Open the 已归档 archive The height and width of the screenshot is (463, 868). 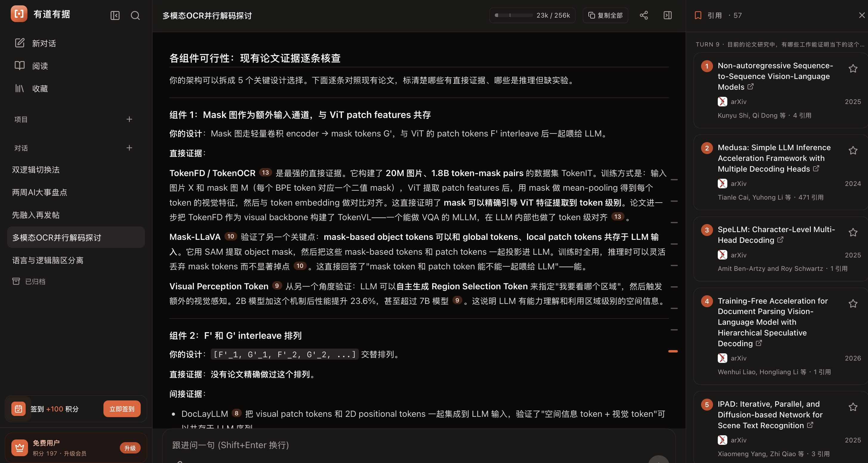(29, 281)
